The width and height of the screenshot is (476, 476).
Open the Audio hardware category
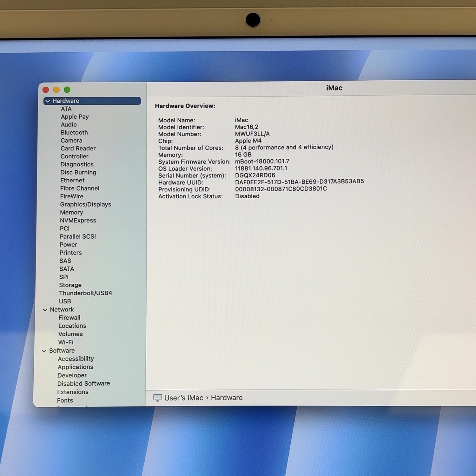coord(69,125)
